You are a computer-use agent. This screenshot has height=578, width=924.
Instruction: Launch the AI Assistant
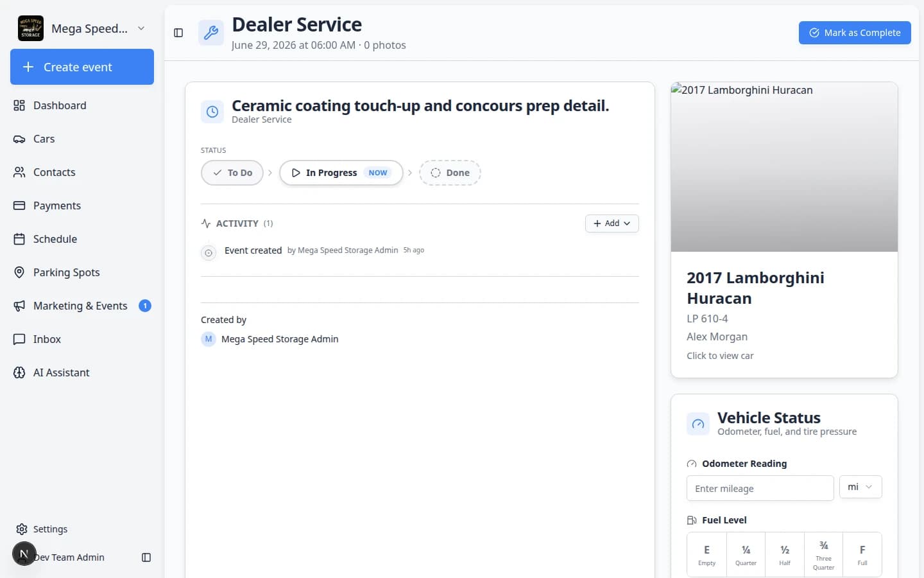click(82, 372)
